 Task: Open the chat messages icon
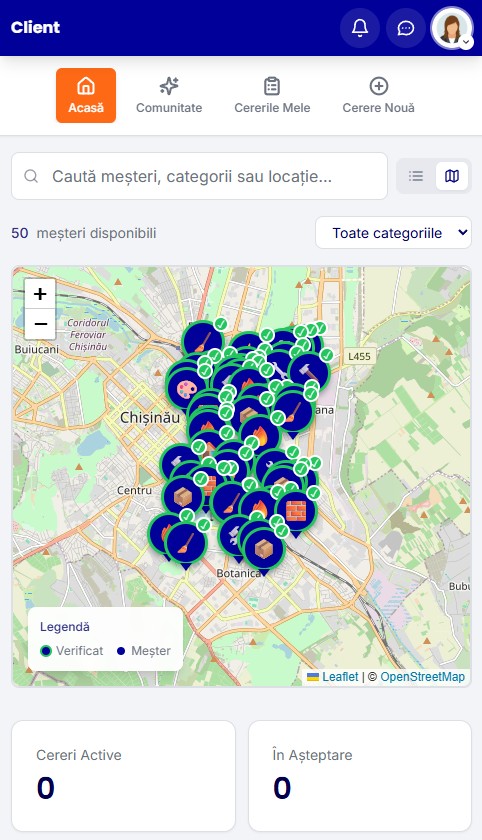[406, 28]
